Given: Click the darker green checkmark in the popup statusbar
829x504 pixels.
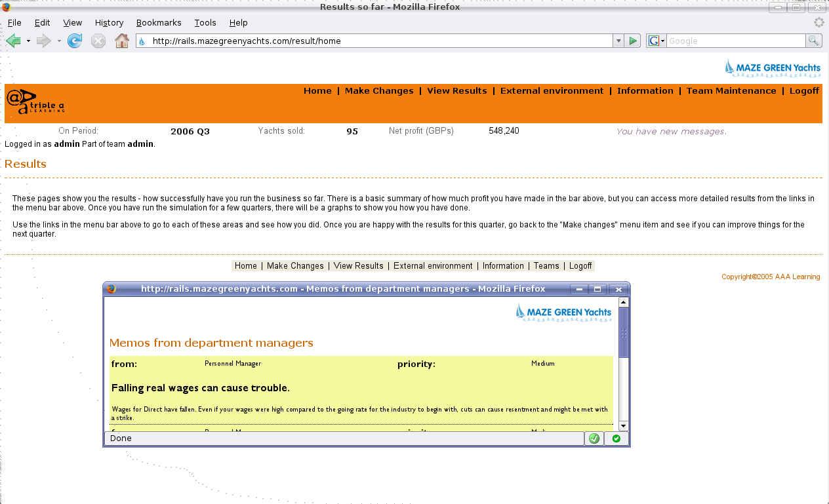Looking at the screenshot, I should pos(615,438).
